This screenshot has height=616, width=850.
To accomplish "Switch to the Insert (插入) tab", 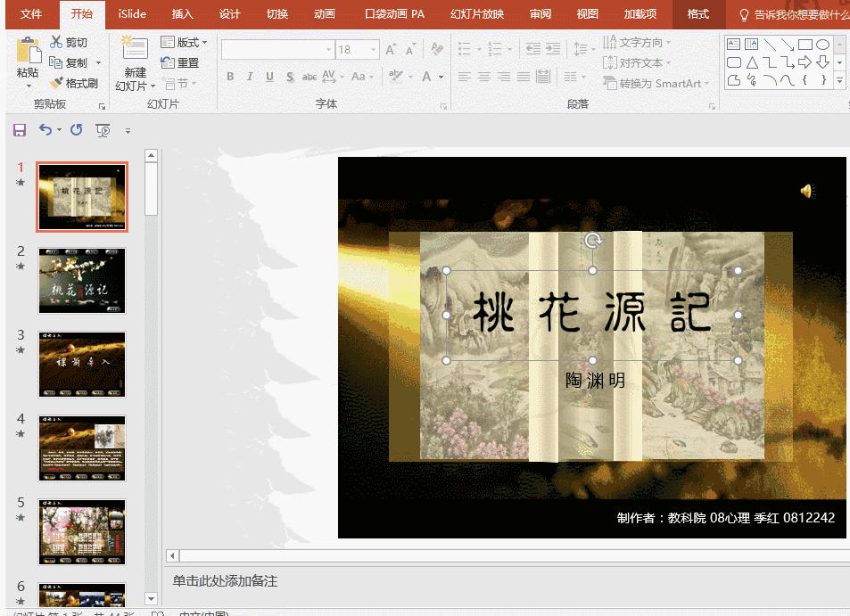I will [183, 14].
